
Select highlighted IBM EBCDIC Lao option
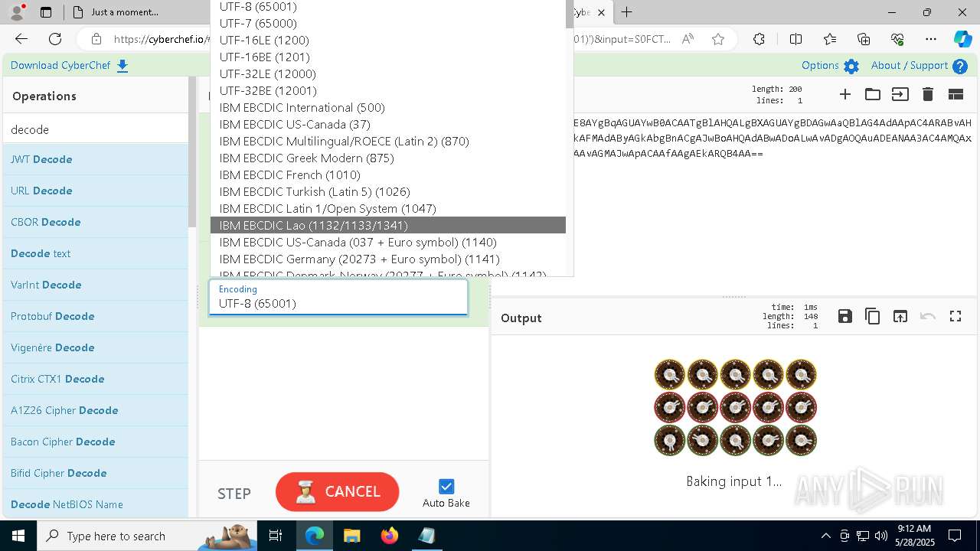(x=388, y=225)
